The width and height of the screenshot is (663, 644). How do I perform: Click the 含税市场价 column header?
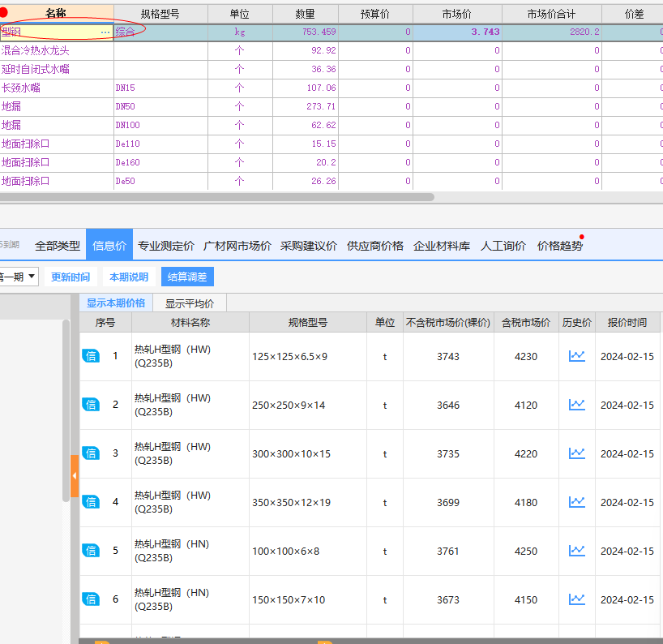[526, 323]
